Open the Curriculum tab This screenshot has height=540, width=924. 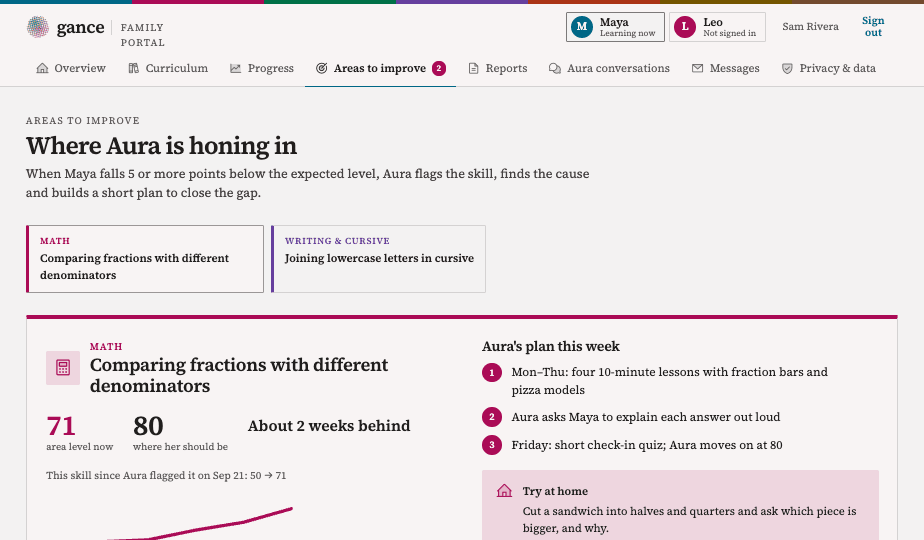[x=169, y=68]
